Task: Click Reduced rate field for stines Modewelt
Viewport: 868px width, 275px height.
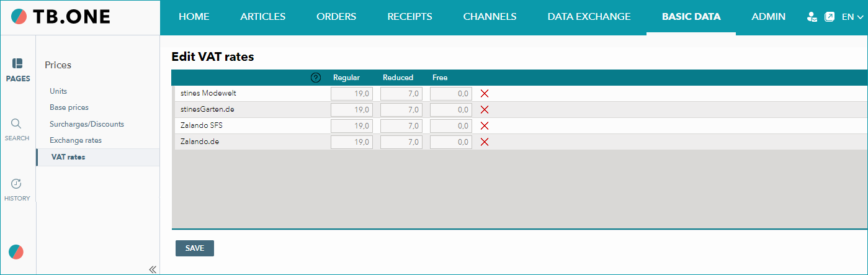Action: [401, 94]
